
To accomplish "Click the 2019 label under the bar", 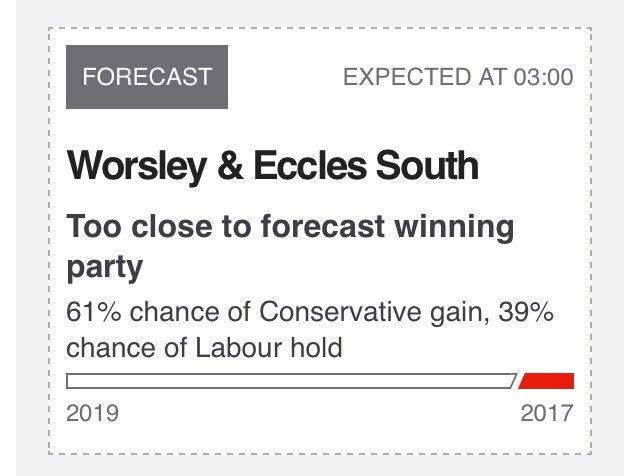I will point(92,413).
